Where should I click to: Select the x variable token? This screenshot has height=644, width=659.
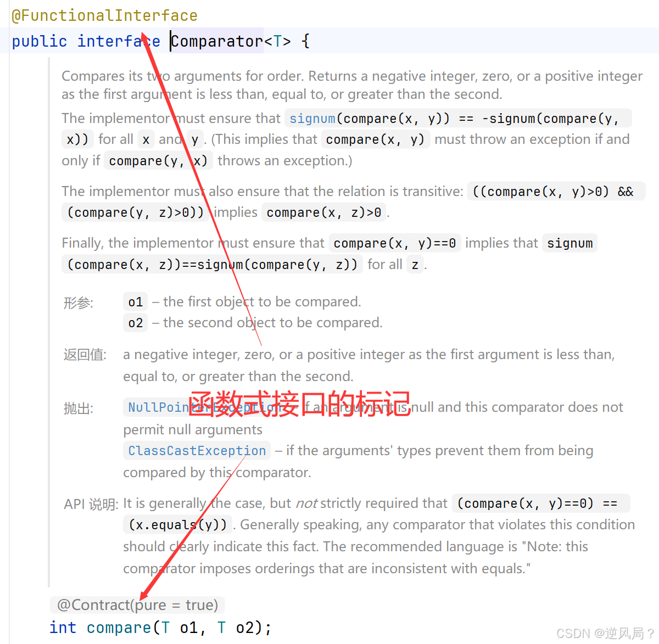(146, 139)
